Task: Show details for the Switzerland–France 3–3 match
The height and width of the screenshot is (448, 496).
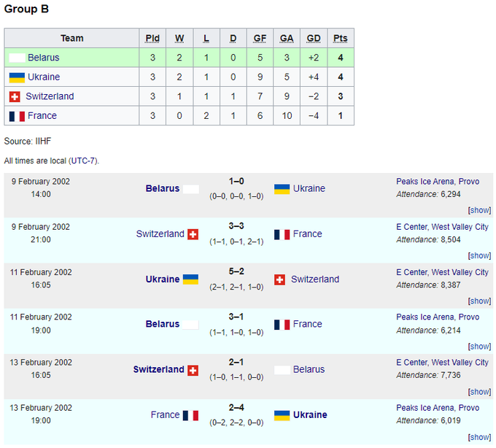Action: (479, 255)
